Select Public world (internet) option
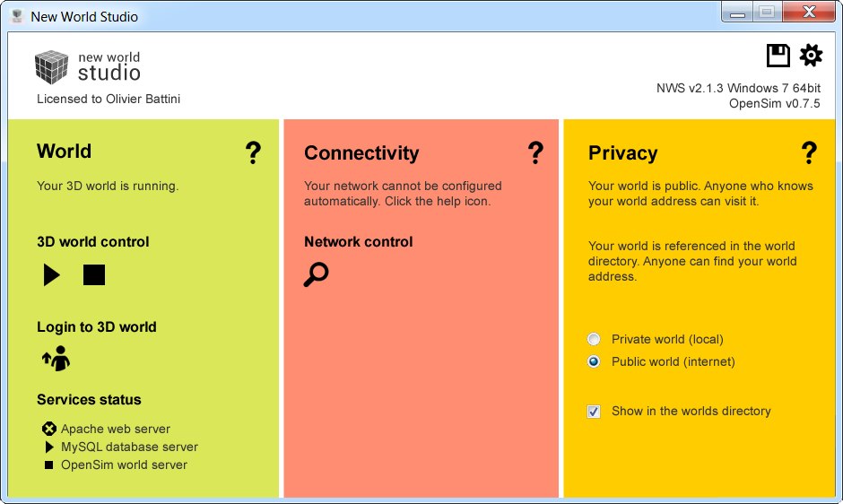 click(x=594, y=361)
